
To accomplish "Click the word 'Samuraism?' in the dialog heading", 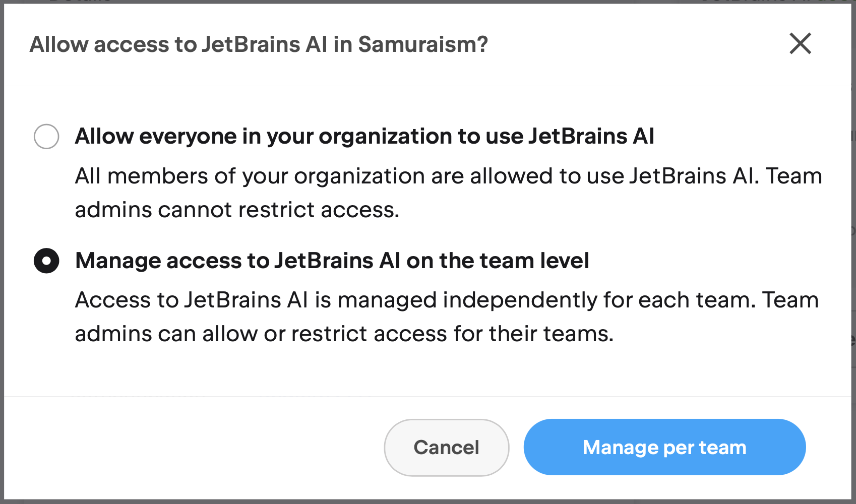I will pos(423,44).
